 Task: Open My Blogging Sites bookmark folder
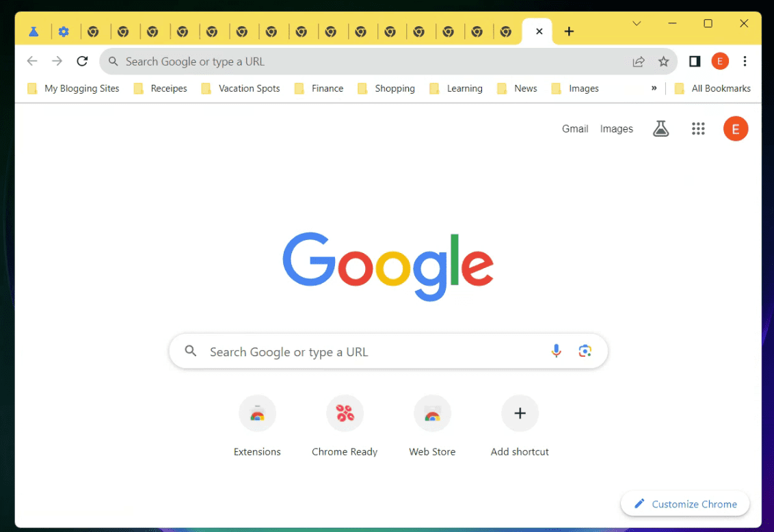74,89
